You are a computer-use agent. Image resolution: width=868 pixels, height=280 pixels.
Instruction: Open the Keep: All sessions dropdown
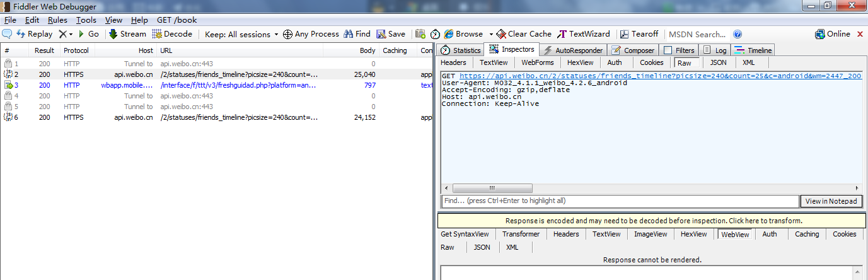point(241,34)
